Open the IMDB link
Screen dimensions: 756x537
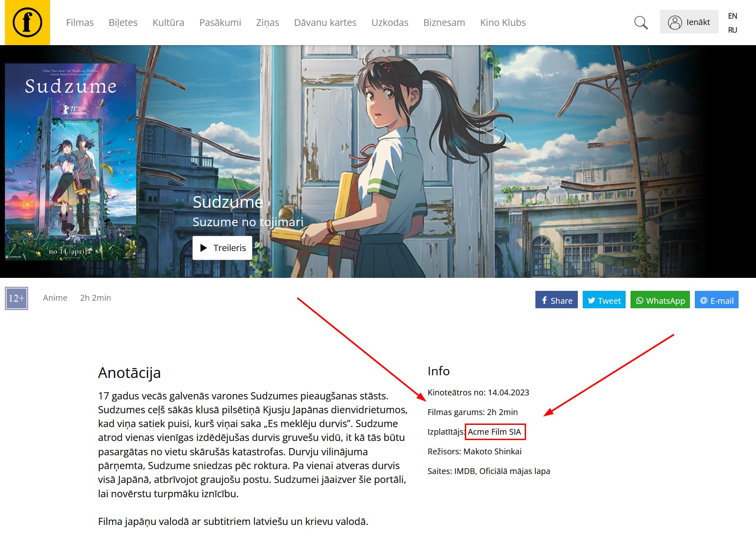(464, 471)
